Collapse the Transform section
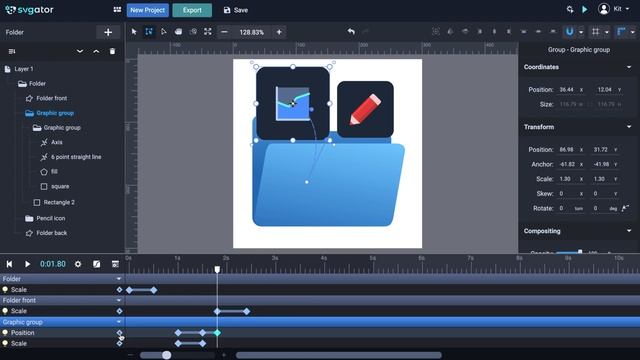Viewport: 640px width, 360px height. click(x=629, y=127)
